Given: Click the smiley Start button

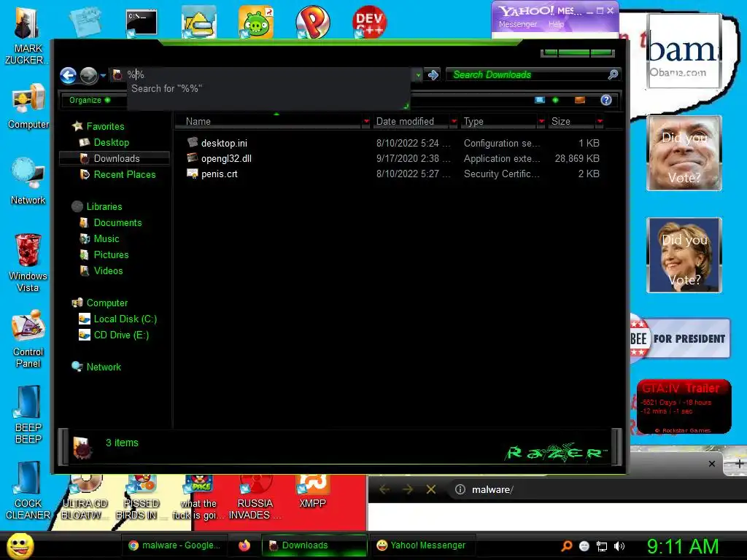Looking at the screenshot, I should [x=20, y=545].
